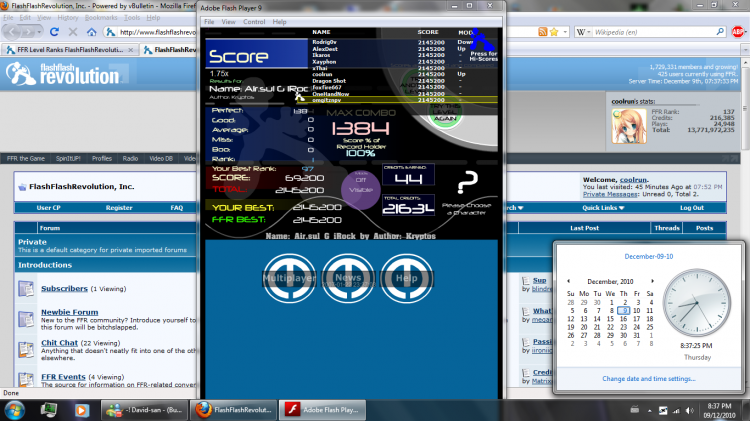Click the Register forum link
Viewport: 750px width, 421px height.
tap(119, 208)
